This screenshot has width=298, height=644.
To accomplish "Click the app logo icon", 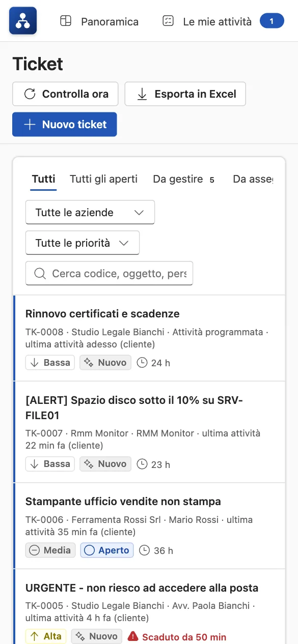I will pos(23,21).
